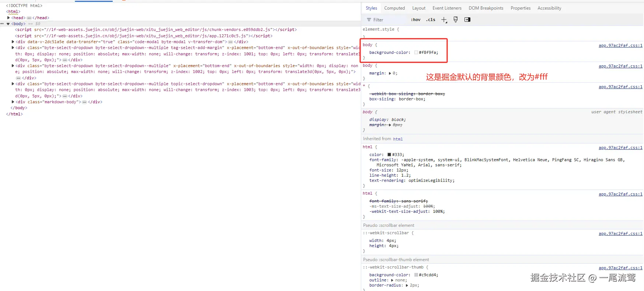Screen dimensions: 644x291
Task: Select the chunk-vendors.e059ddb2.js script node
Action: pos(156,30)
